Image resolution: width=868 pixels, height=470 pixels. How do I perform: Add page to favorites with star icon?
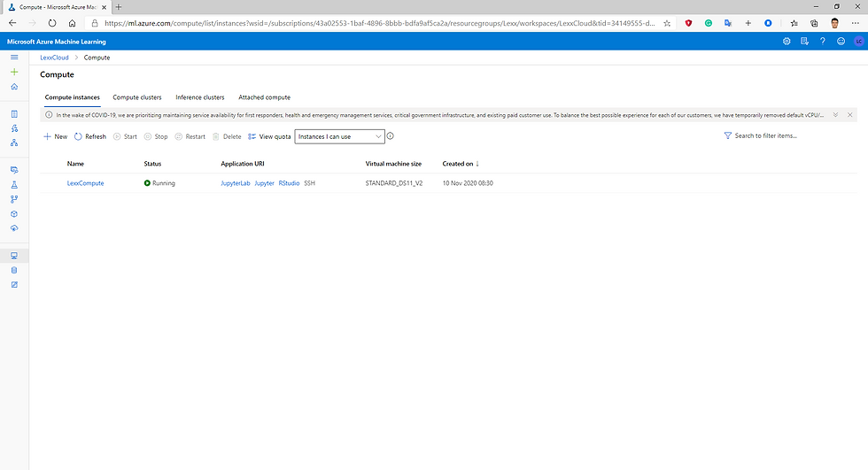pyautogui.click(x=667, y=23)
